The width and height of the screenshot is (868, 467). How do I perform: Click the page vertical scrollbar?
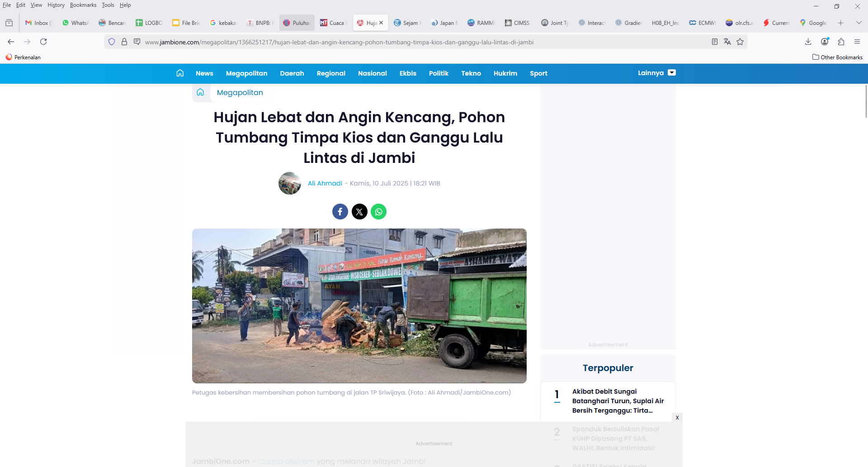[x=866, y=100]
